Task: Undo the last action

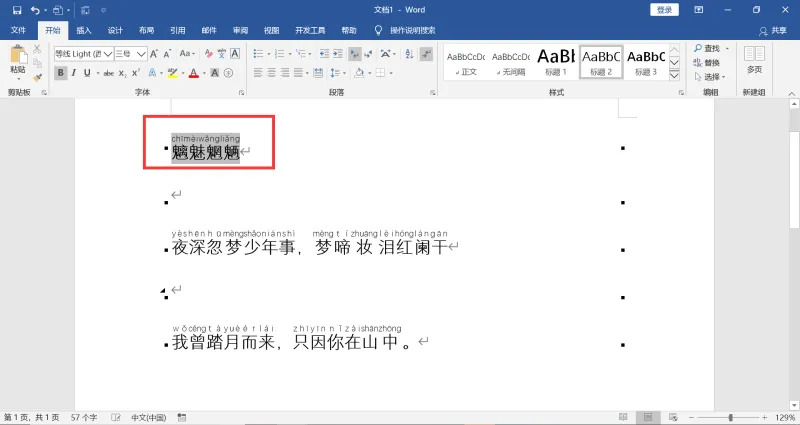Action: (x=35, y=10)
